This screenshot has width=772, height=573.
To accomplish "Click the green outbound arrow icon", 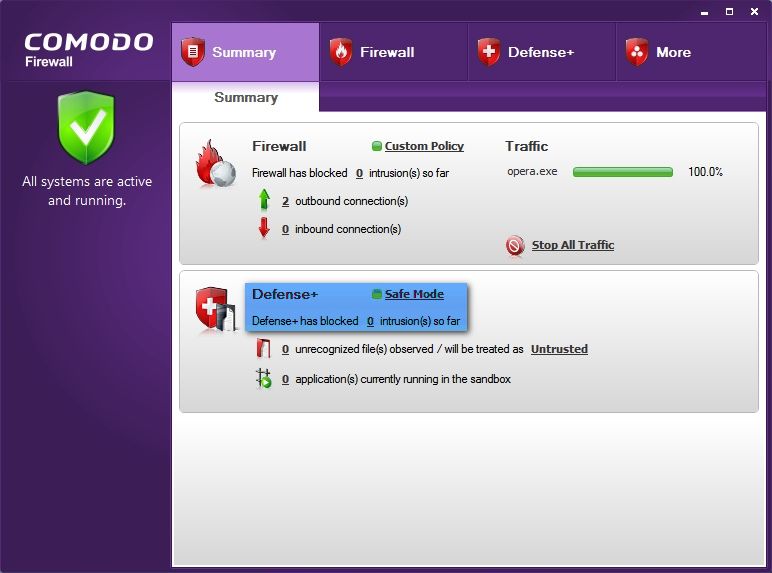I will [264, 200].
